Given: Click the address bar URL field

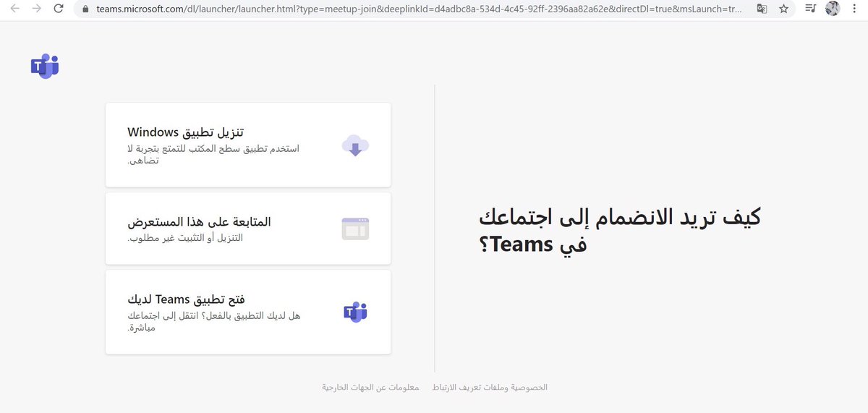Looking at the screenshot, I should click(420, 9).
